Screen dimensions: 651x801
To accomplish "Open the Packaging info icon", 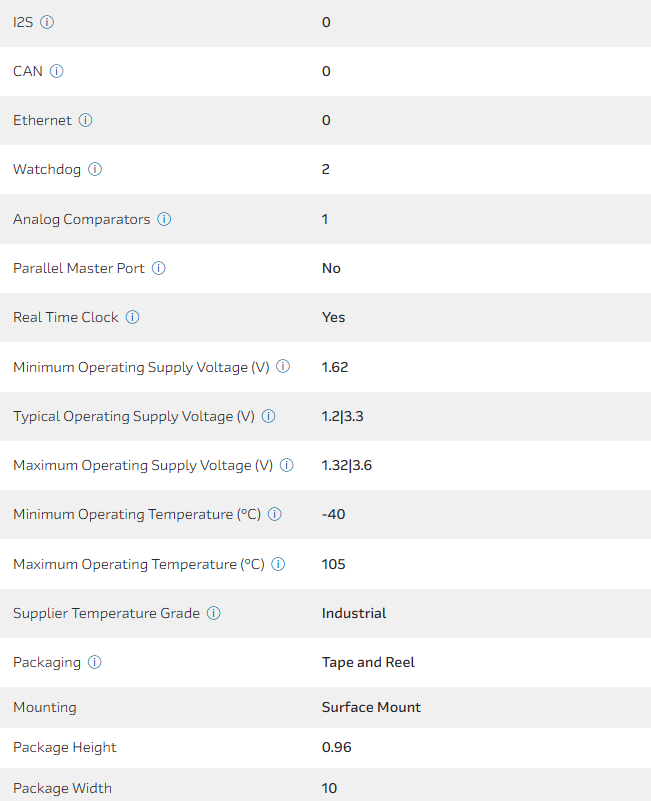I will pyautogui.click(x=95, y=662).
